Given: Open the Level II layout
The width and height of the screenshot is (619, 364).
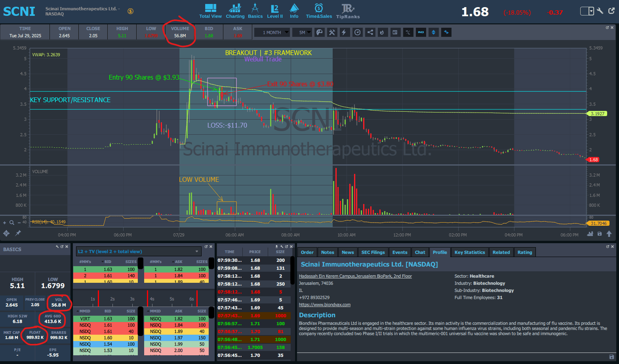Looking at the screenshot, I should click(275, 11).
